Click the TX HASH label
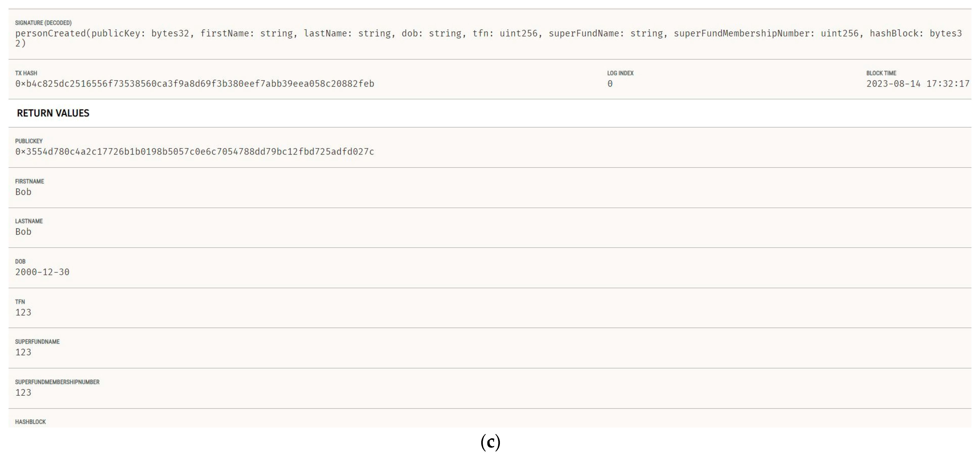Viewport: 980px width, 456px height. tap(26, 73)
